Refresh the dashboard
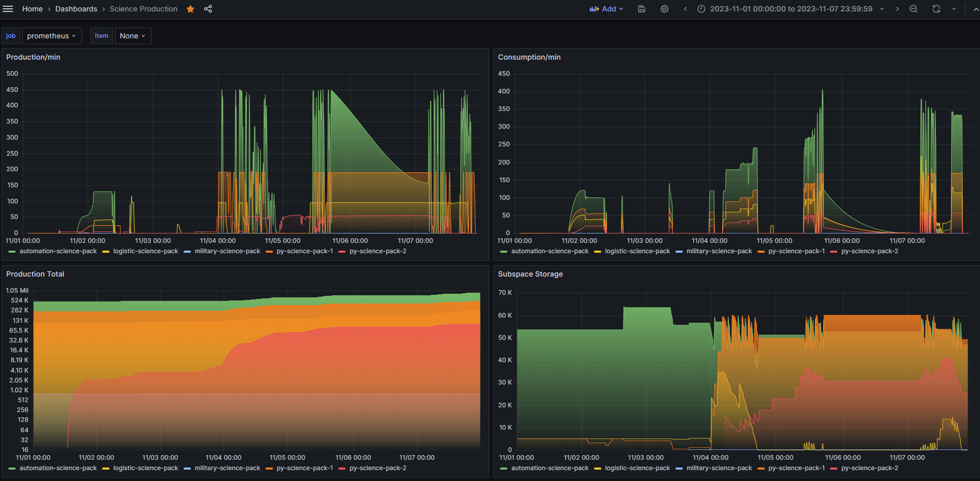980x481 pixels. pos(936,9)
